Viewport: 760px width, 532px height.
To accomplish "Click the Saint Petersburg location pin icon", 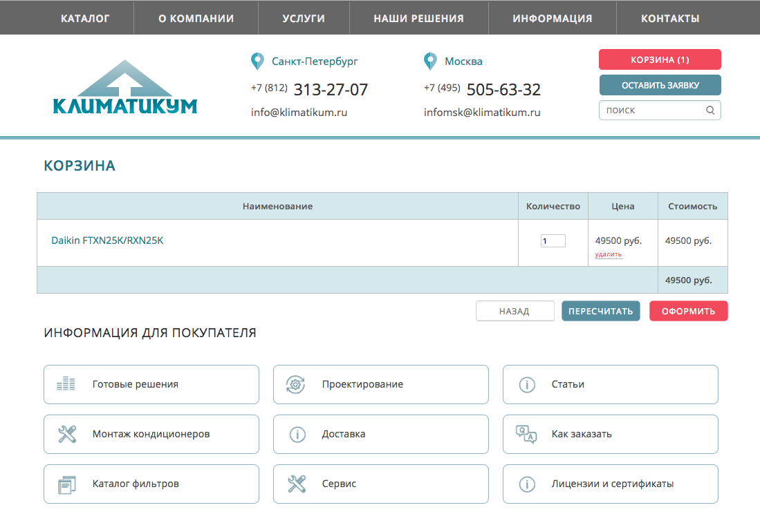I will click(x=257, y=61).
